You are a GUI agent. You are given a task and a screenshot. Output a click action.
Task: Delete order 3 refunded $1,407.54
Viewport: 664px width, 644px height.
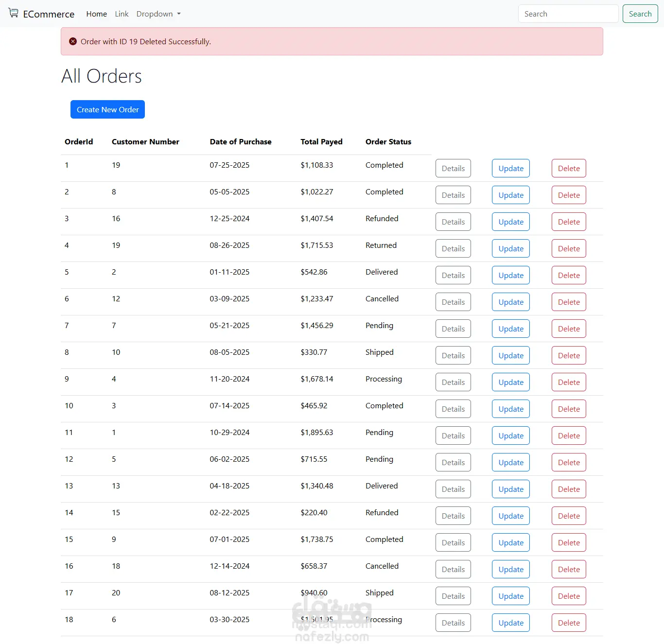(569, 222)
